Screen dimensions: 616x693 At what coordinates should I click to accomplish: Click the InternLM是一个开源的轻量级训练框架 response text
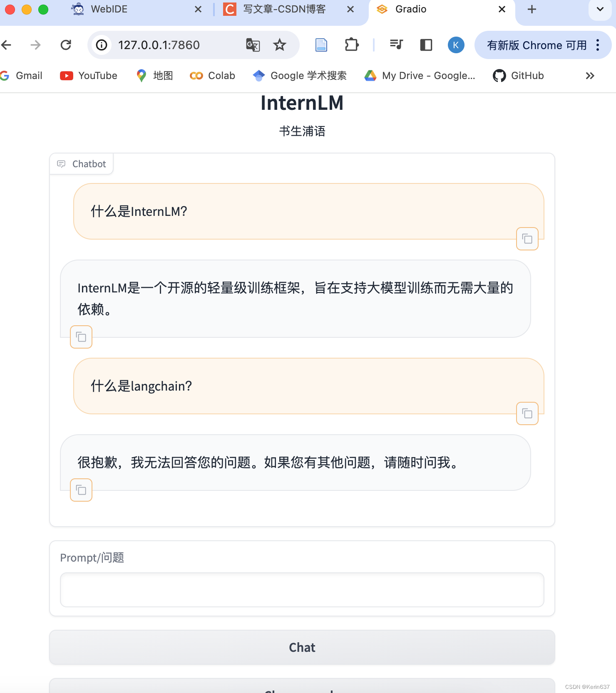click(x=296, y=298)
